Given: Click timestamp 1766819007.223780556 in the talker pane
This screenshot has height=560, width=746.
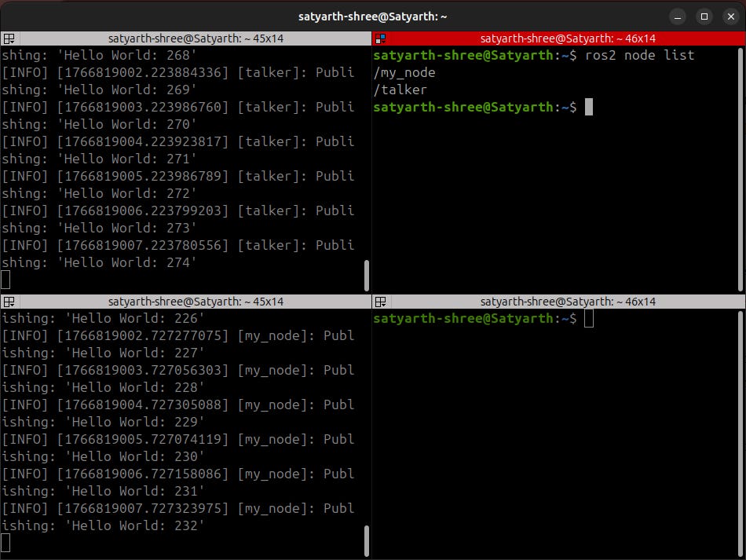Looking at the screenshot, I should point(143,246).
